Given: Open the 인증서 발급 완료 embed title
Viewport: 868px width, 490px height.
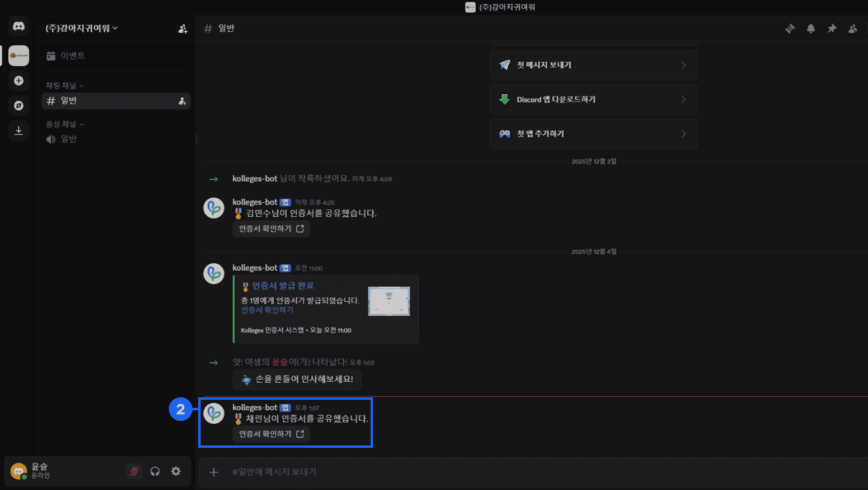Looking at the screenshot, I should point(283,285).
